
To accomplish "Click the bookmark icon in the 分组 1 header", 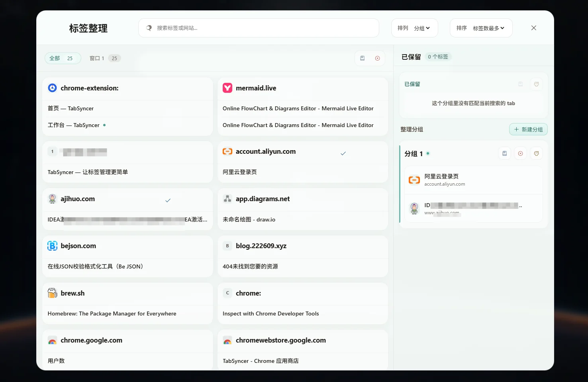I will point(504,153).
